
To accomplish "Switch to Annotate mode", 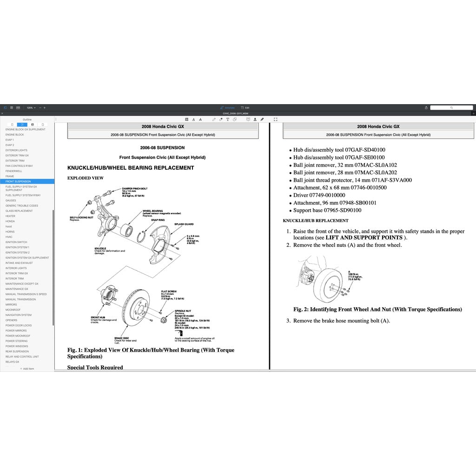I will click(x=228, y=107).
